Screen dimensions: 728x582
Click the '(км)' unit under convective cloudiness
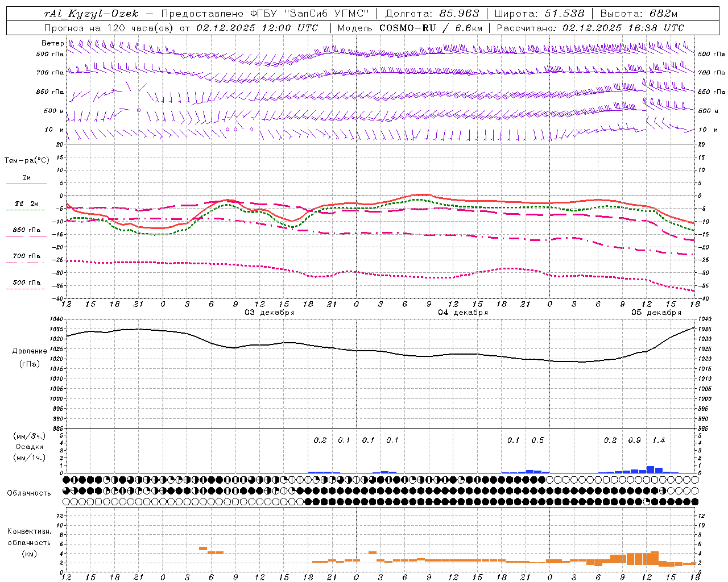[29, 554]
